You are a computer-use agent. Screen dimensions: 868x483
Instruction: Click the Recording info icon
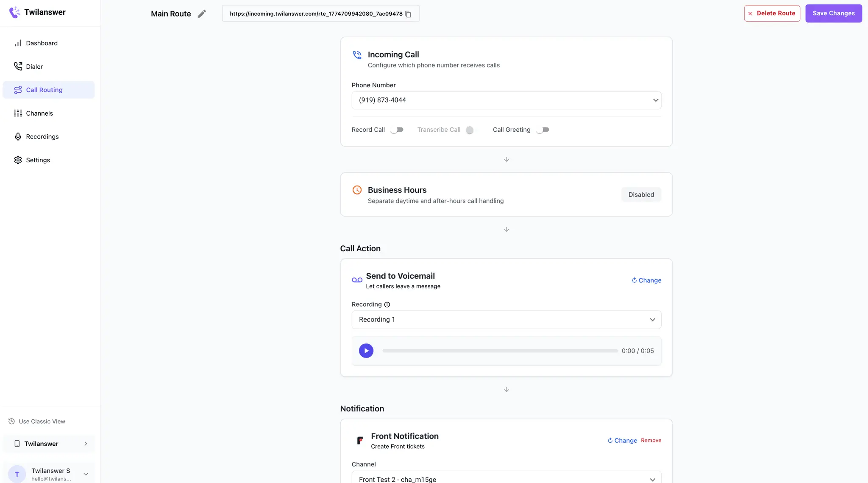pos(387,305)
